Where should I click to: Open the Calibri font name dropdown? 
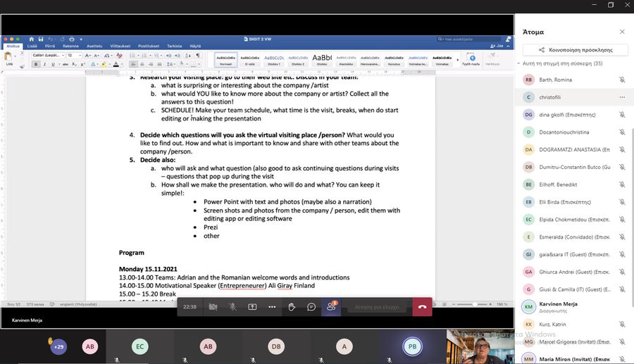(x=48, y=55)
